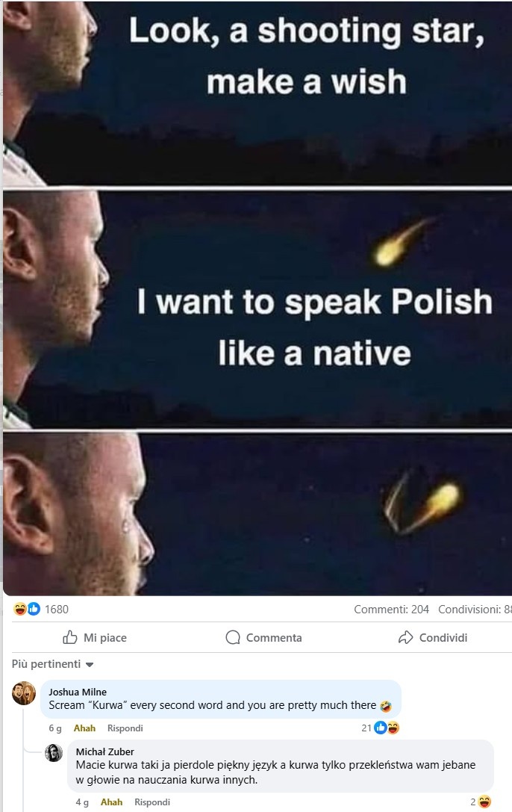Viewport: 512px width, 812px height.
Task: Open Joshua Milne's profile name link
Action: [78, 692]
